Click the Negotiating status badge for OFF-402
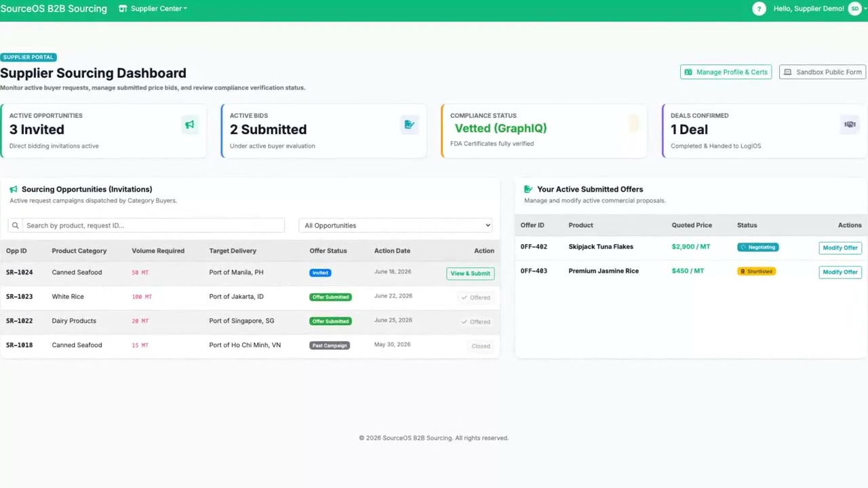 coord(758,247)
